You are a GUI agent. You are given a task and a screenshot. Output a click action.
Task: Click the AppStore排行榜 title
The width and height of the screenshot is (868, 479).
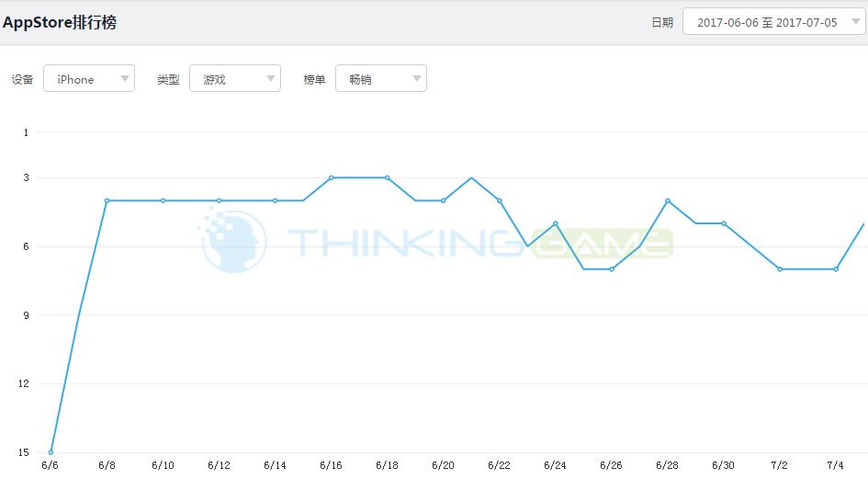point(60,22)
